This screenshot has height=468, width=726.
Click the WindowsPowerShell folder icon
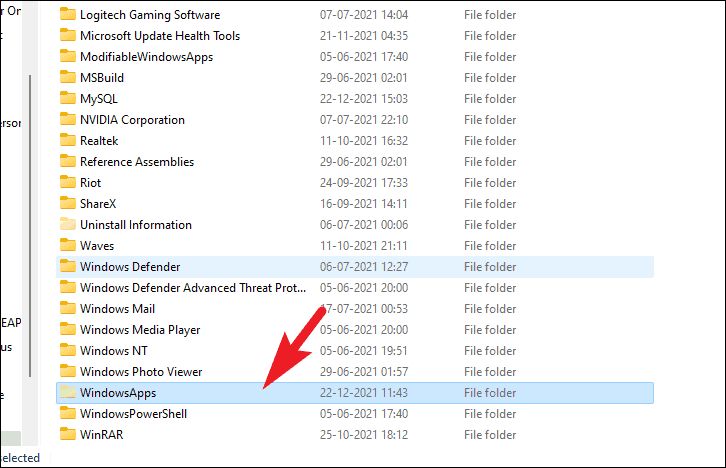(x=68, y=413)
